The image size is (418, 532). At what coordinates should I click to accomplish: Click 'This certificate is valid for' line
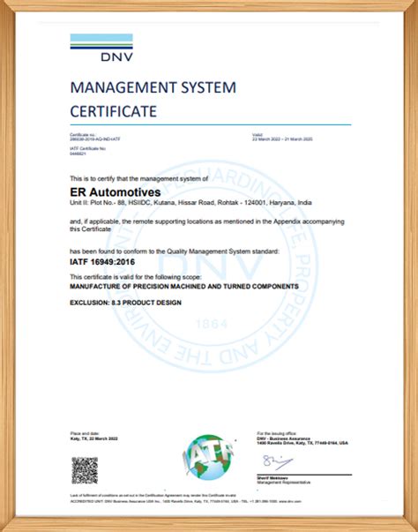tap(136, 277)
